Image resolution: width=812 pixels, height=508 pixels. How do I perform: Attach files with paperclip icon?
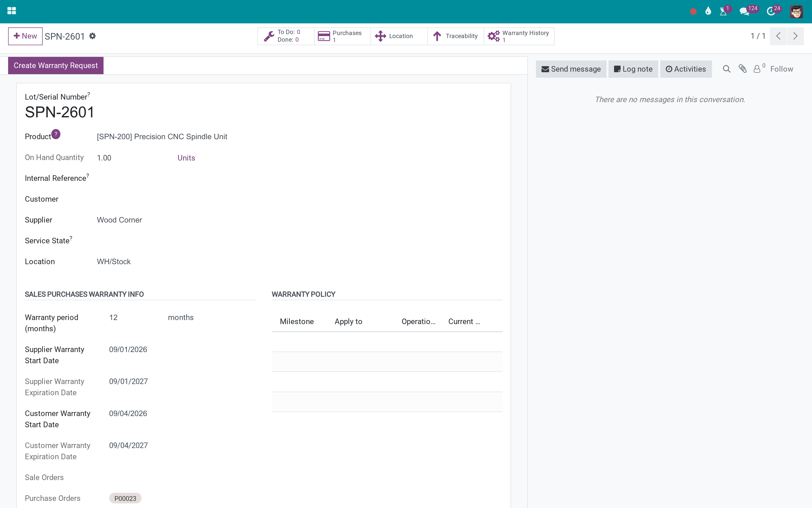(742, 69)
